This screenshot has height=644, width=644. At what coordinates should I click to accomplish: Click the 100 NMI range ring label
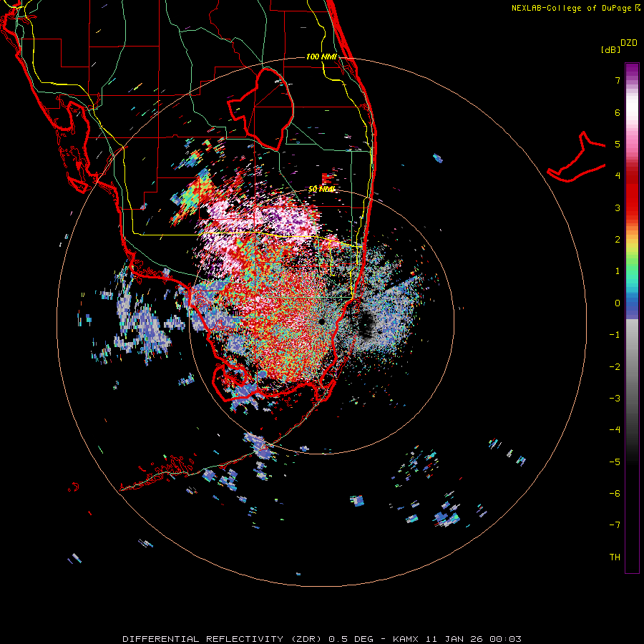[x=321, y=57]
